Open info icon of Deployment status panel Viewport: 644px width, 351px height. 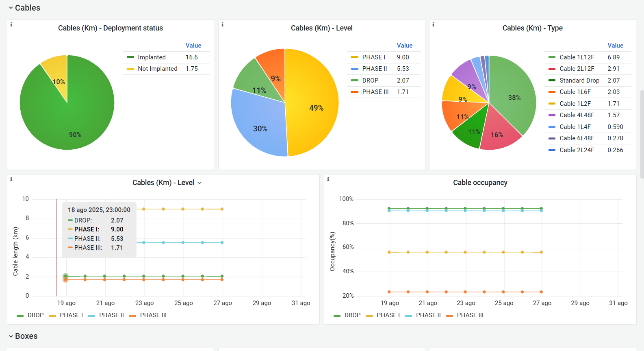tap(11, 24)
